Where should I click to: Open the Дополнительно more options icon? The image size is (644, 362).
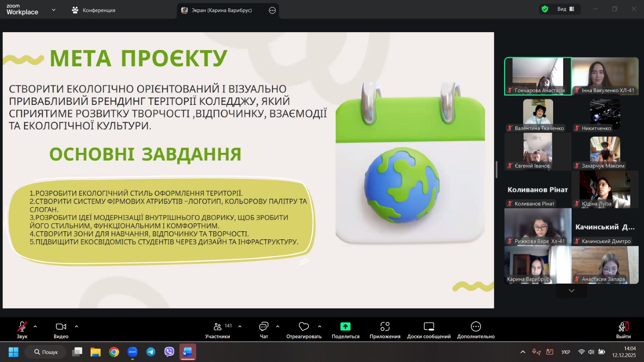click(476, 327)
